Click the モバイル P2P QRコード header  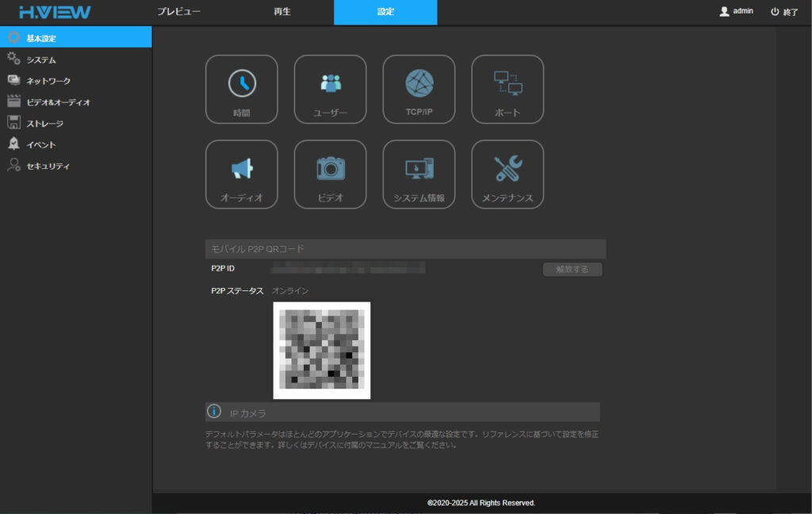(405, 249)
